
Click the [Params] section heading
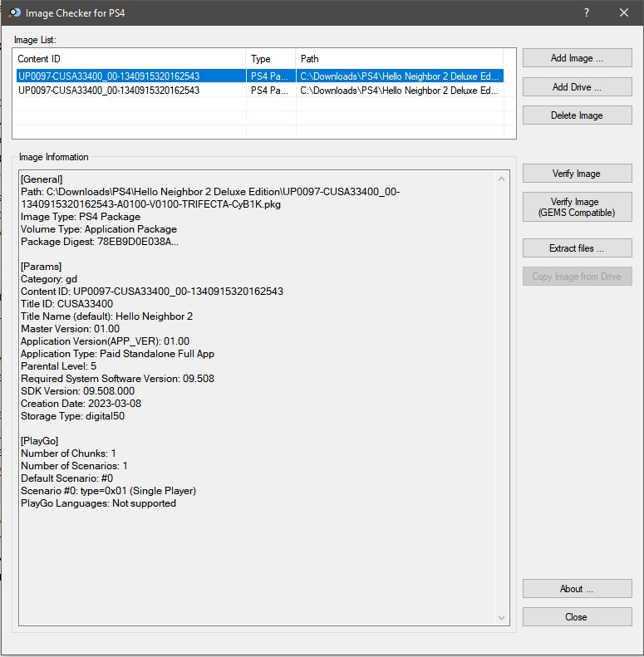click(41, 267)
